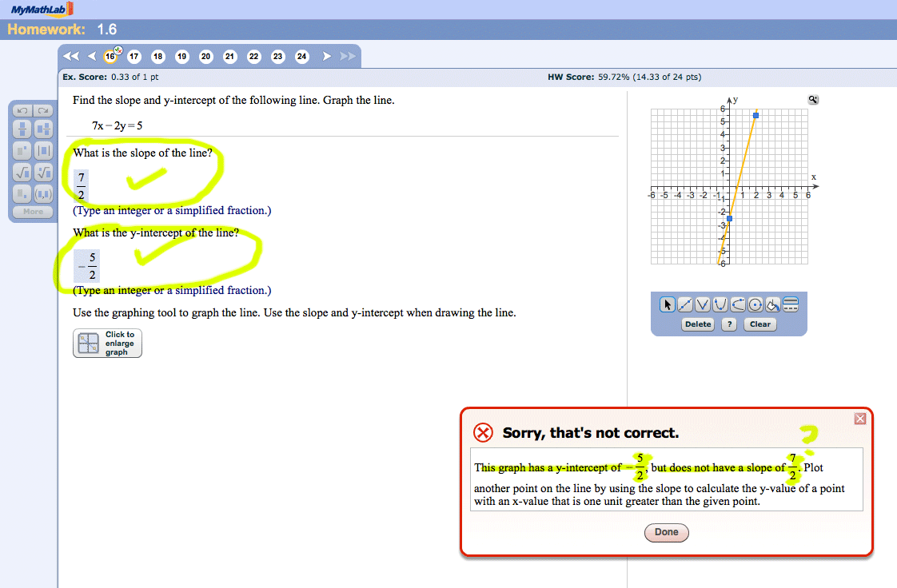Insert a subscript template
Screen dimensions: 897x588
tap(22, 193)
